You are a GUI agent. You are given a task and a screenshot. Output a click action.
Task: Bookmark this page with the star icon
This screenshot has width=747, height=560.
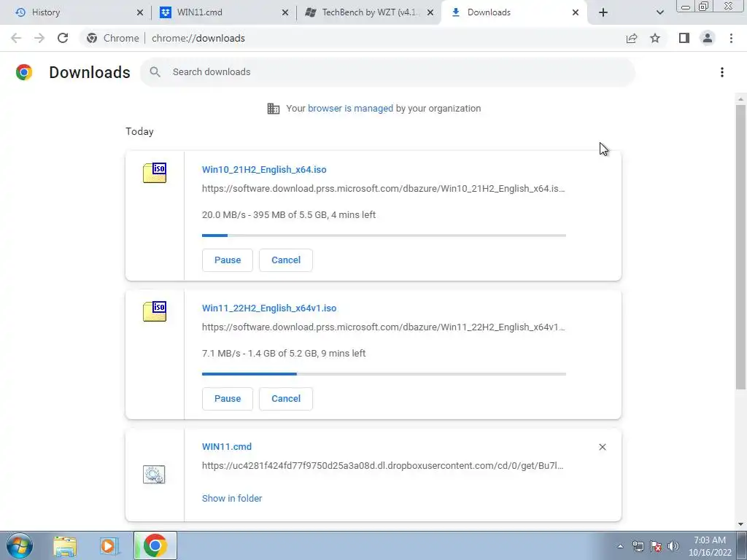click(655, 38)
